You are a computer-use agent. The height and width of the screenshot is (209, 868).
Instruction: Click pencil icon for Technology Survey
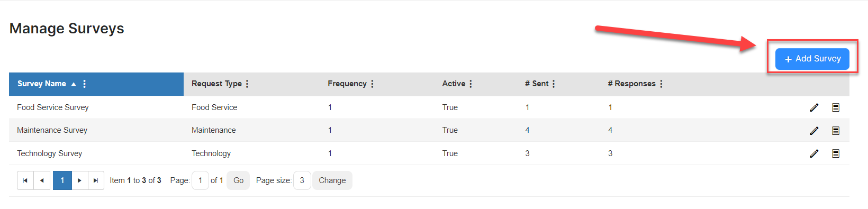tap(814, 153)
